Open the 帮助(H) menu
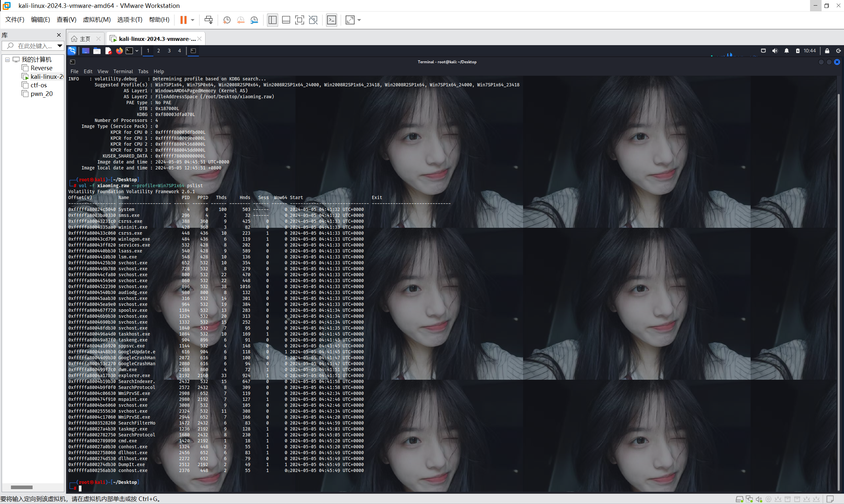The image size is (844, 504). coord(159,20)
